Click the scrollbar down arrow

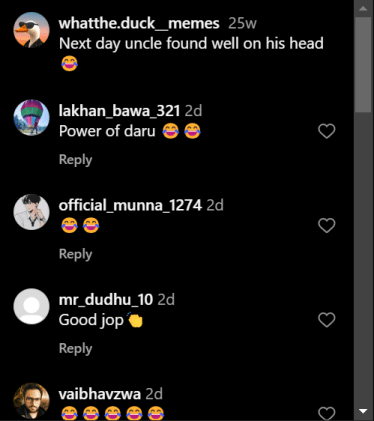pos(363,411)
